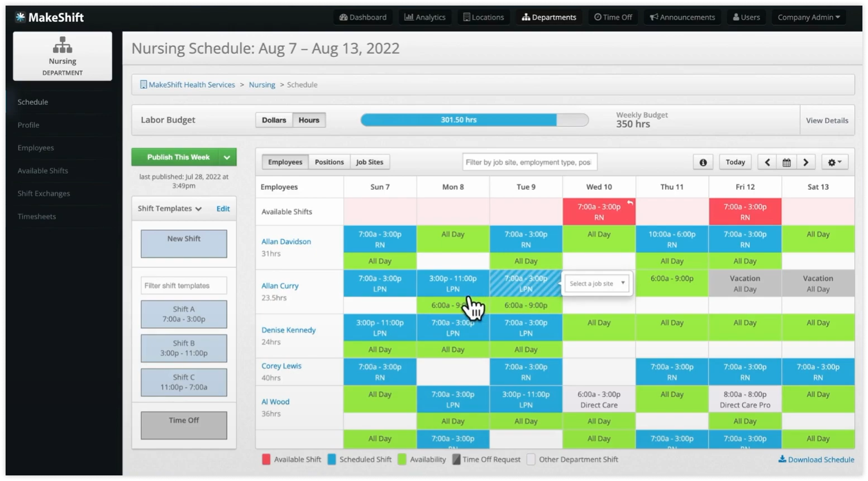This screenshot has height=481, width=868.
Task: Open Locations in top navigation
Action: click(484, 17)
